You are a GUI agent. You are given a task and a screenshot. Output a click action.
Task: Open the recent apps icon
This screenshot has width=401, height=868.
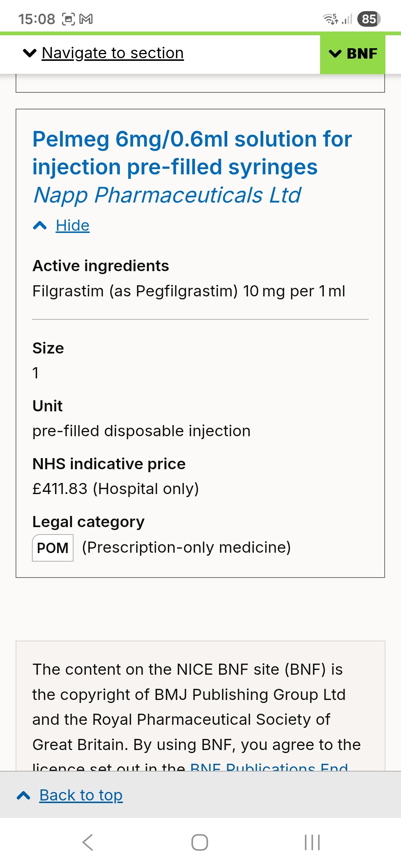tap(312, 842)
